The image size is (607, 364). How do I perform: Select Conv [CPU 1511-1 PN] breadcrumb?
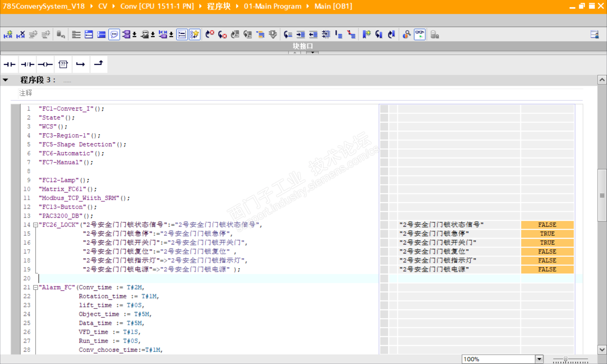tap(157, 6)
